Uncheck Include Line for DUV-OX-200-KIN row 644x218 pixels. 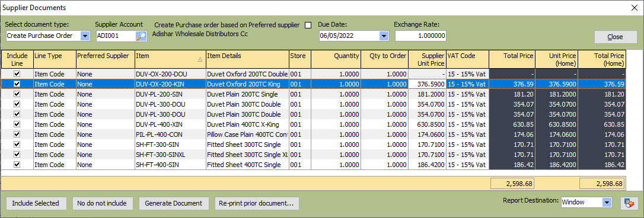click(x=17, y=84)
